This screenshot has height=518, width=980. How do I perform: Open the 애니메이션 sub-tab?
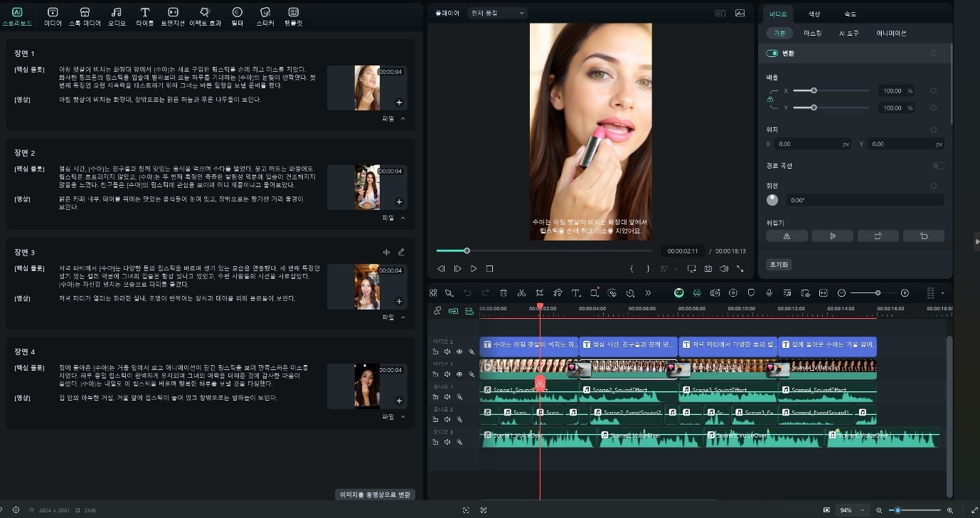(x=891, y=33)
